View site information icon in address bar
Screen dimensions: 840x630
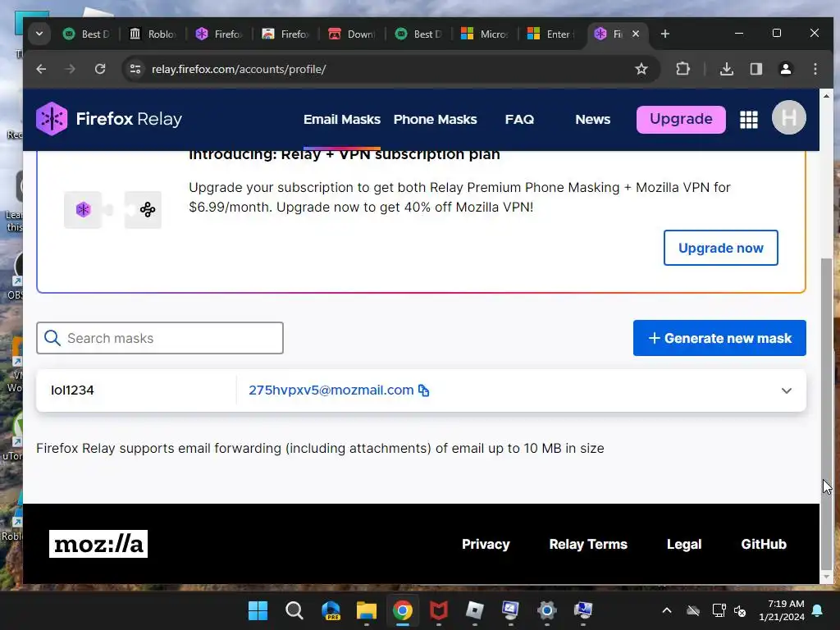[135, 69]
